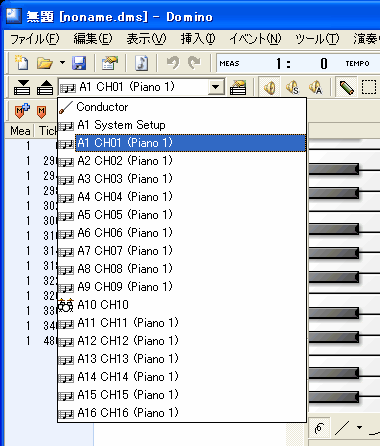Screen dimensions: 380x446
Task: Click the Domino application icon in title bar
Action: 14,16
